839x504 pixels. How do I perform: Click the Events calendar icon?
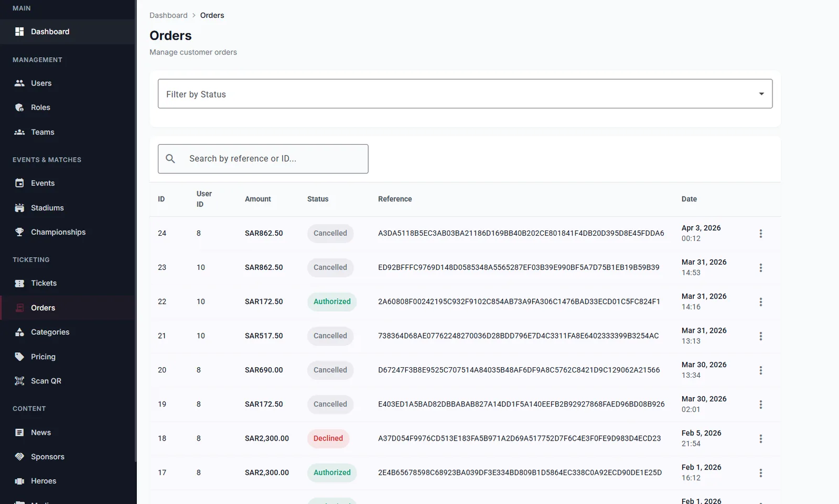click(19, 183)
